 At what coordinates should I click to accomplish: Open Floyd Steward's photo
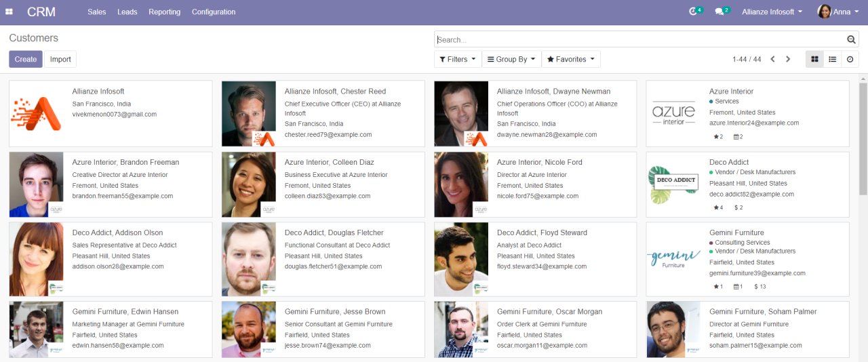pyautogui.click(x=461, y=259)
